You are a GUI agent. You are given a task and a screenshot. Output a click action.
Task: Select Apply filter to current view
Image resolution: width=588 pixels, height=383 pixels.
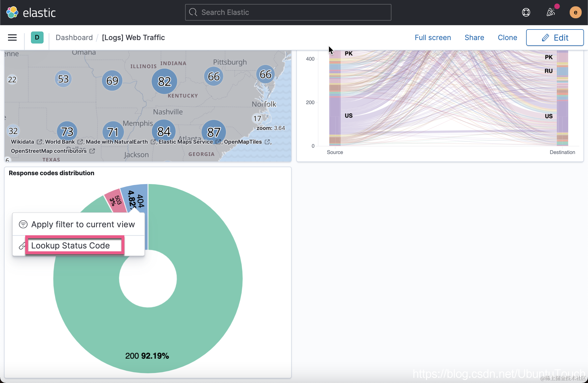(x=83, y=224)
